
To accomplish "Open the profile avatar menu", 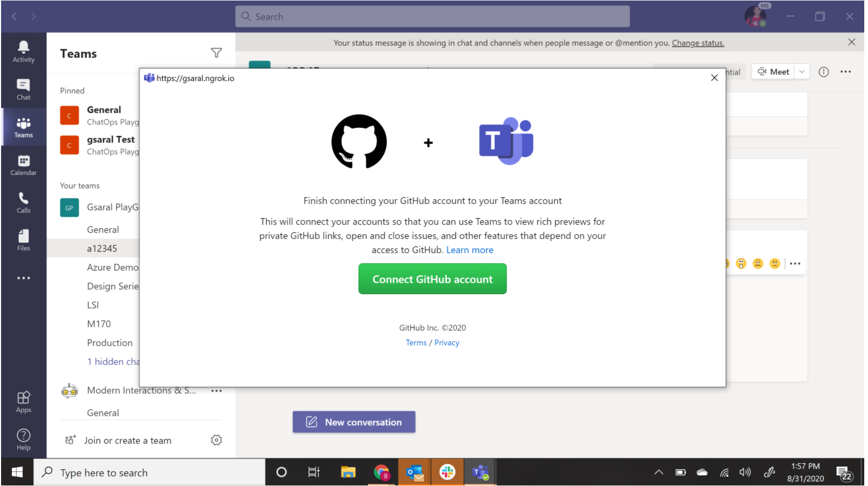I will 755,16.
